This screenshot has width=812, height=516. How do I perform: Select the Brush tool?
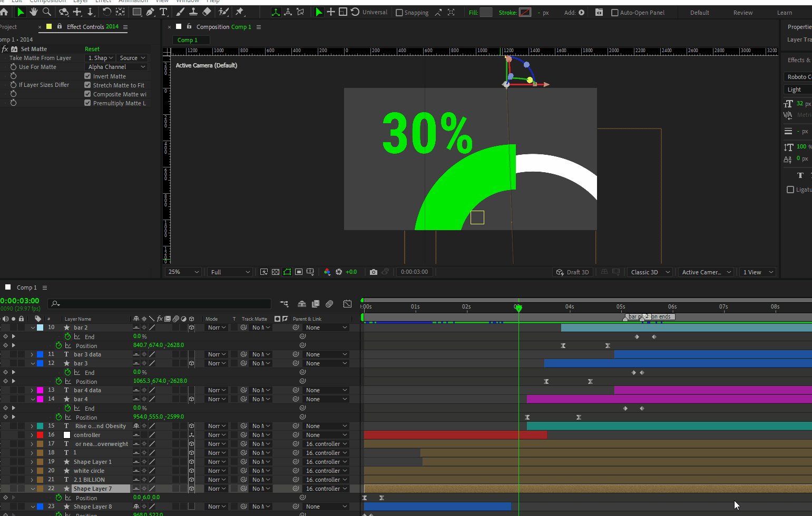pyautogui.click(x=181, y=12)
